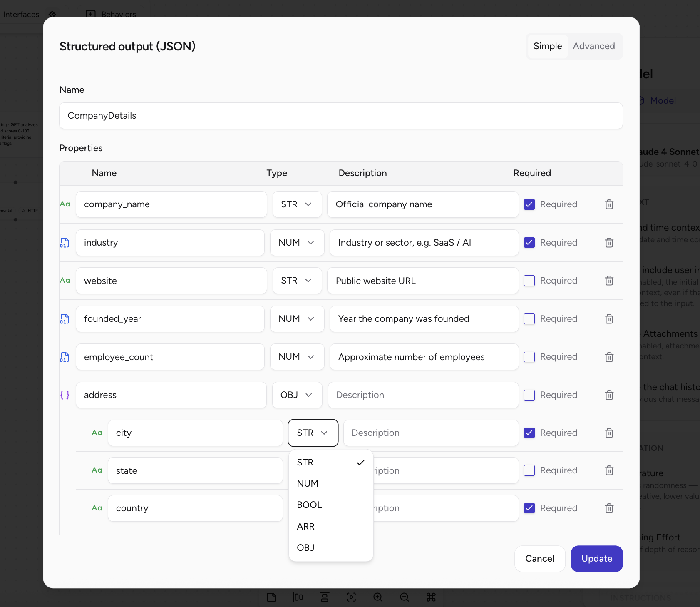This screenshot has height=607, width=700.
Task: Click the number type icon beside industry
Action: pyautogui.click(x=65, y=243)
